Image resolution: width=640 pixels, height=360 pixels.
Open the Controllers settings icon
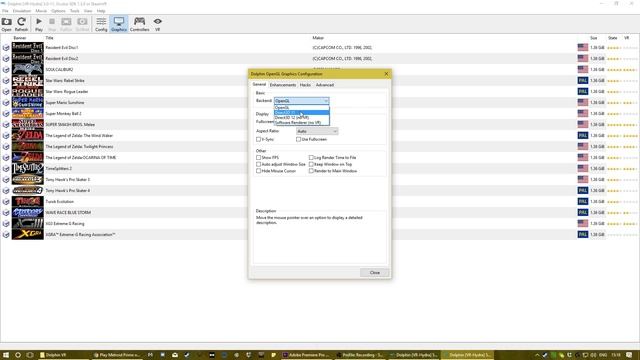coord(139,24)
